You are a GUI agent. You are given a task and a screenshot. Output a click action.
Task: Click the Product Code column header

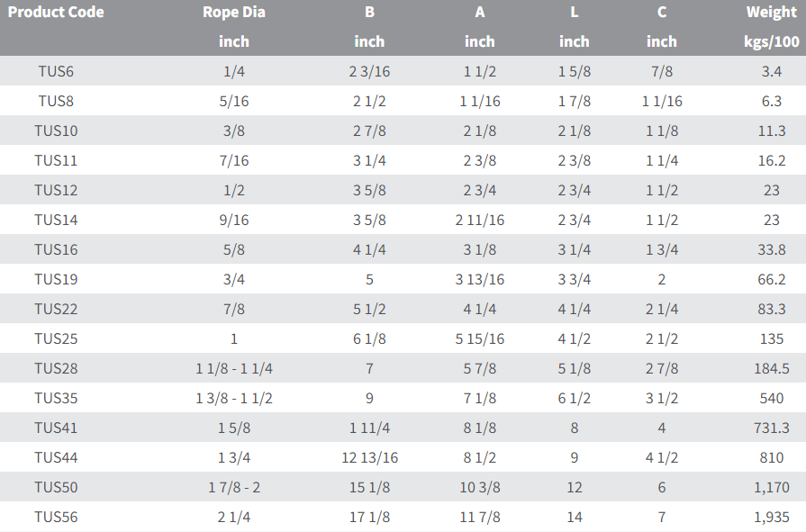(56, 13)
